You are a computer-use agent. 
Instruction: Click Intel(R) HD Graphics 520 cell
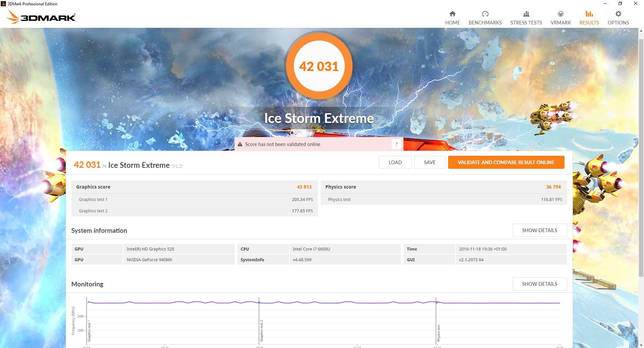(x=179, y=249)
